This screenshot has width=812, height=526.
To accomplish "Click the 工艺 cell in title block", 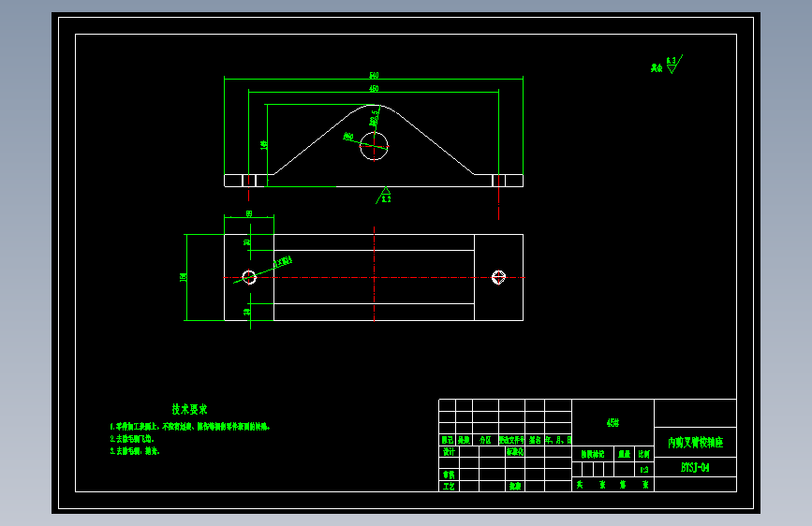I will (x=449, y=486).
